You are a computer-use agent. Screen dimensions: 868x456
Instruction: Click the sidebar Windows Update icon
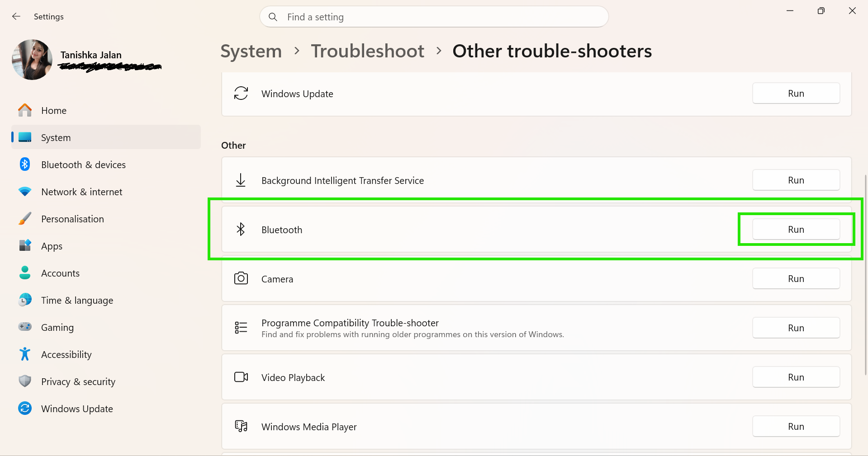[25, 409]
